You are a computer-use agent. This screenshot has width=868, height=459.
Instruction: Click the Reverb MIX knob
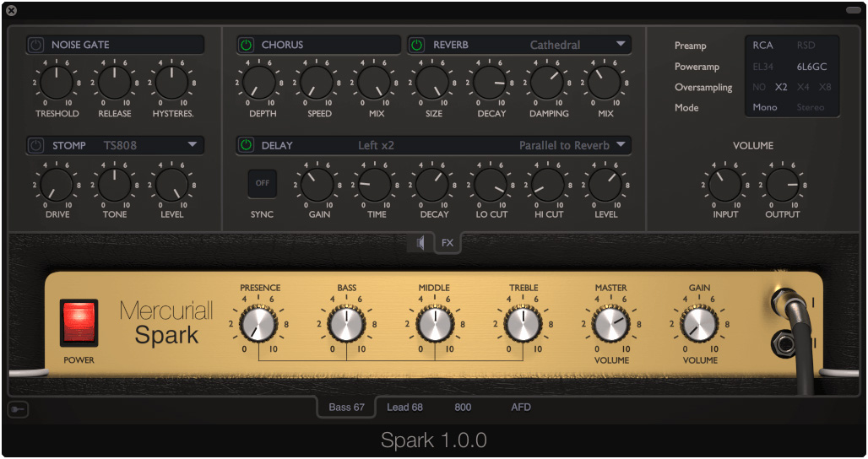(604, 83)
